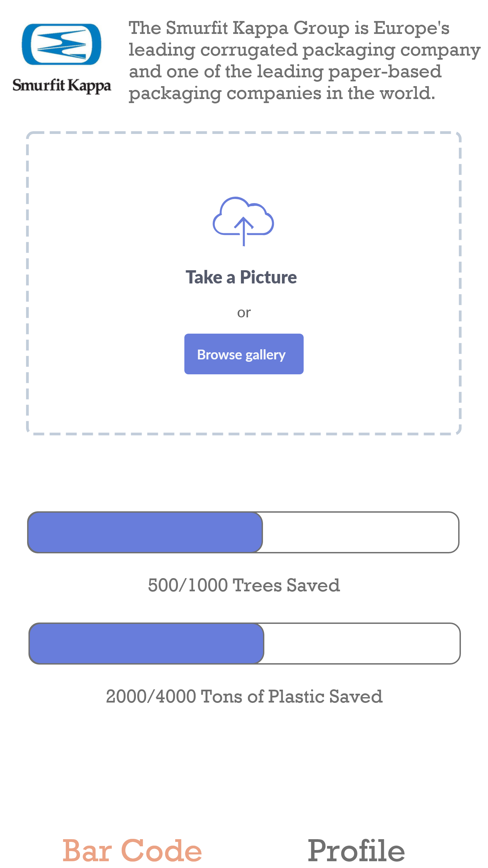Click the 2000/4000 Tons of Plastic Saved label
The height and width of the screenshot is (868, 488).
244,696
